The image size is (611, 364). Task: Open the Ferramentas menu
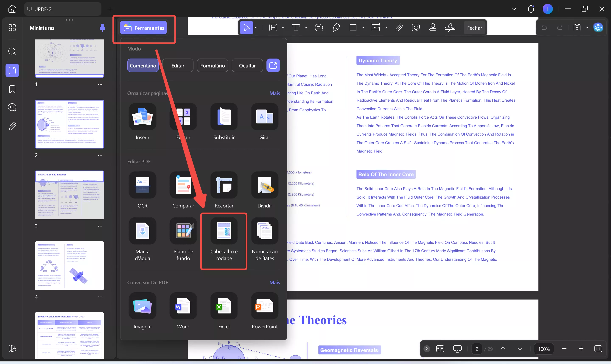143,28
